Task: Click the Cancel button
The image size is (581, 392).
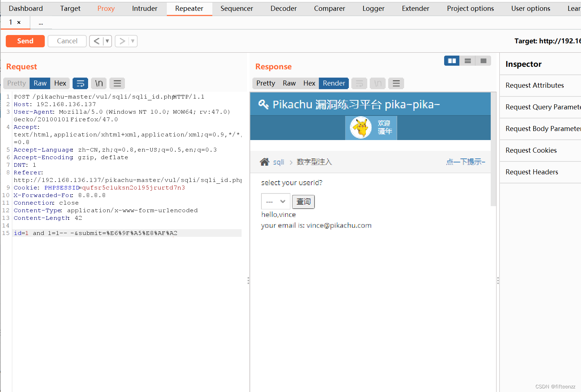Action: [67, 41]
